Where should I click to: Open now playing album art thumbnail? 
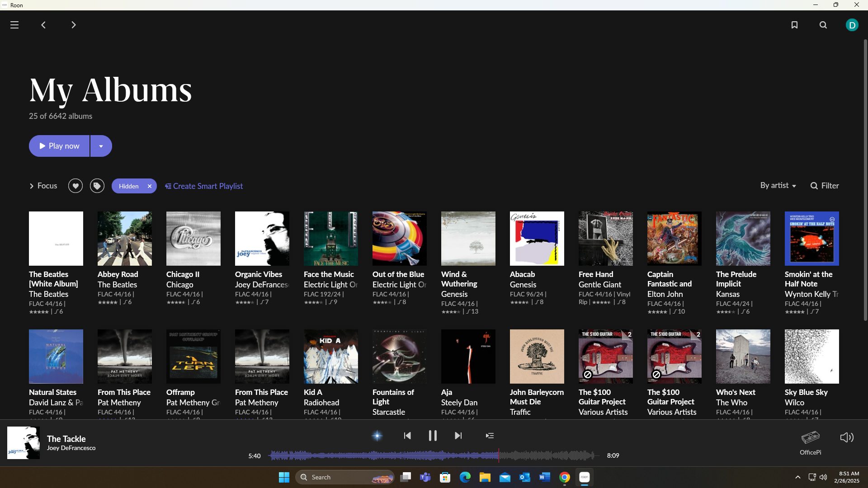[x=24, y=443]
